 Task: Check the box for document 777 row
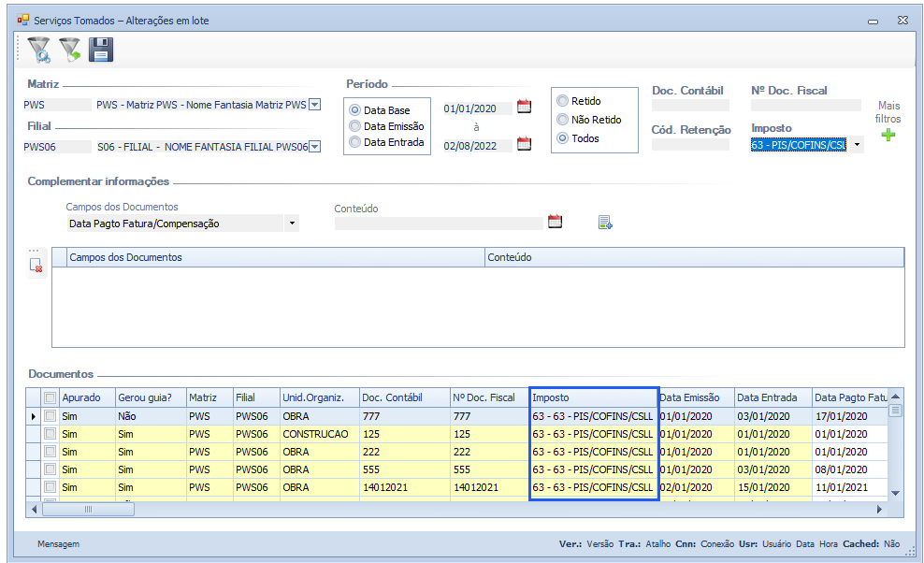pyautogui.click(x=50, y=416)
